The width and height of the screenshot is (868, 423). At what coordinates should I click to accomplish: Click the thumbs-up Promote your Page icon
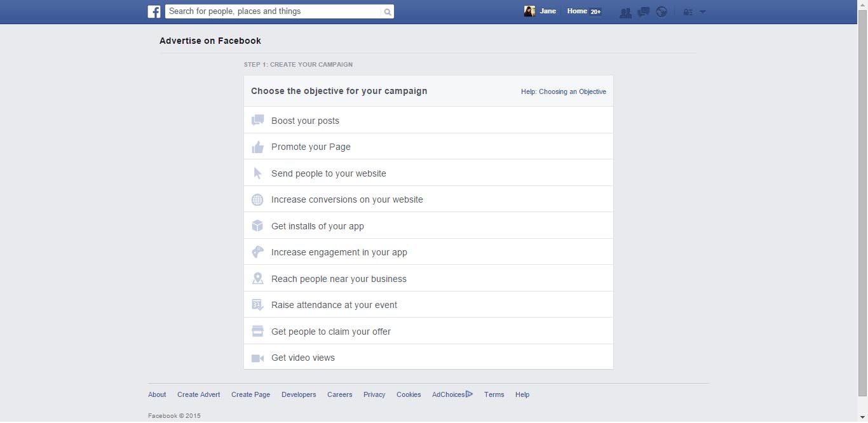(257, 147)
